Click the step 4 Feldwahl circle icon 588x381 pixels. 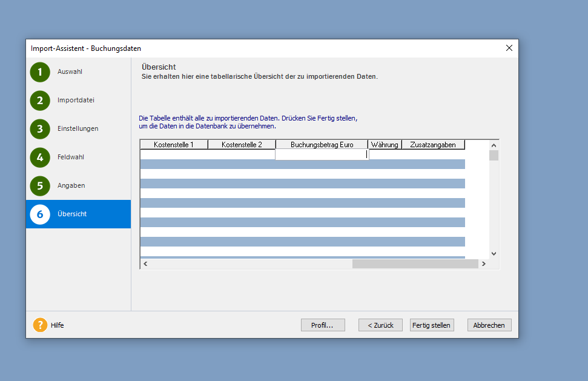tap(40, 157)
